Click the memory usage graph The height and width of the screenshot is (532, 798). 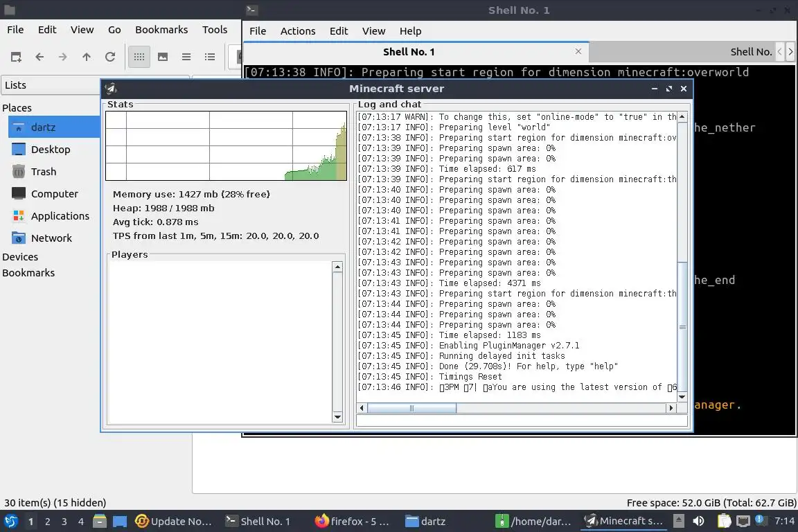pos(226,145)
